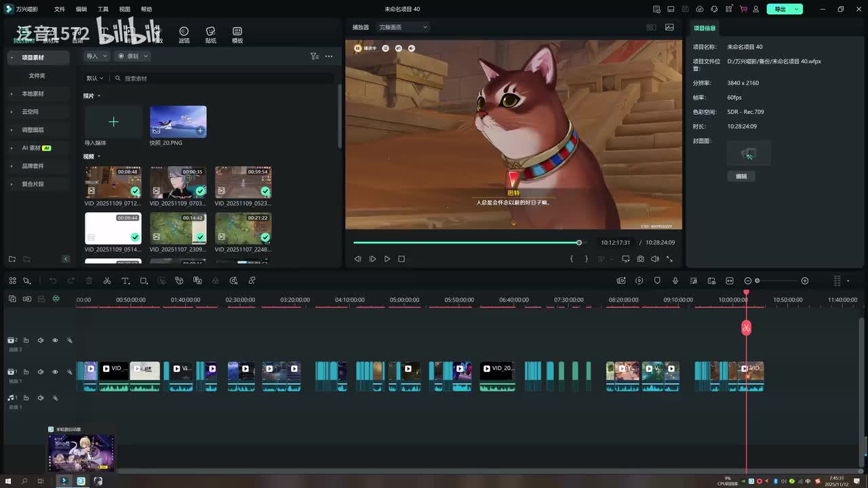The width and height of the screenshot is (868, 488).
Task: Hide the 视频 2 track with eye icon
Action: point(55,340)
